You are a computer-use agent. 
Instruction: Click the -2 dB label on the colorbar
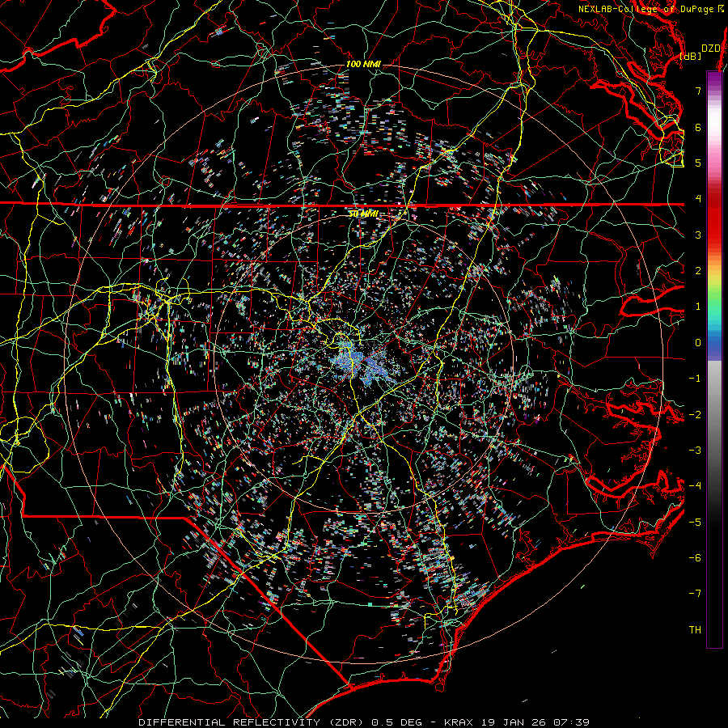[695, 415]
